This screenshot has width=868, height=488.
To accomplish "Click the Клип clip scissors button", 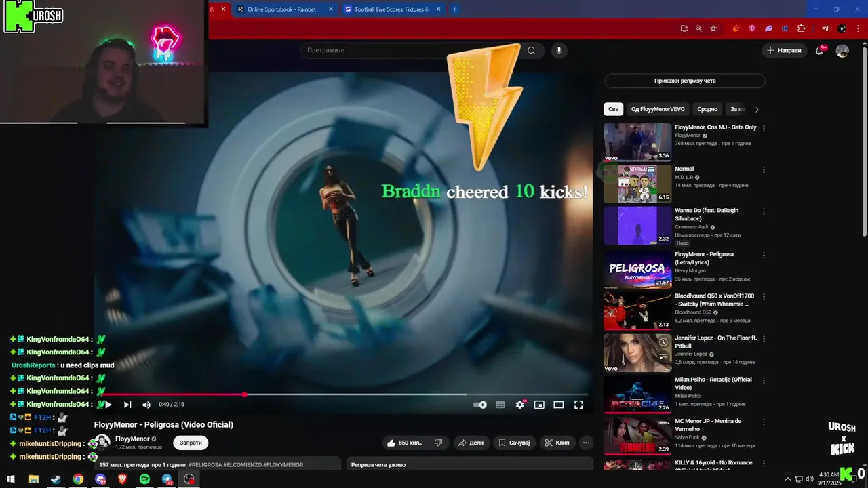I will (557, 443).
